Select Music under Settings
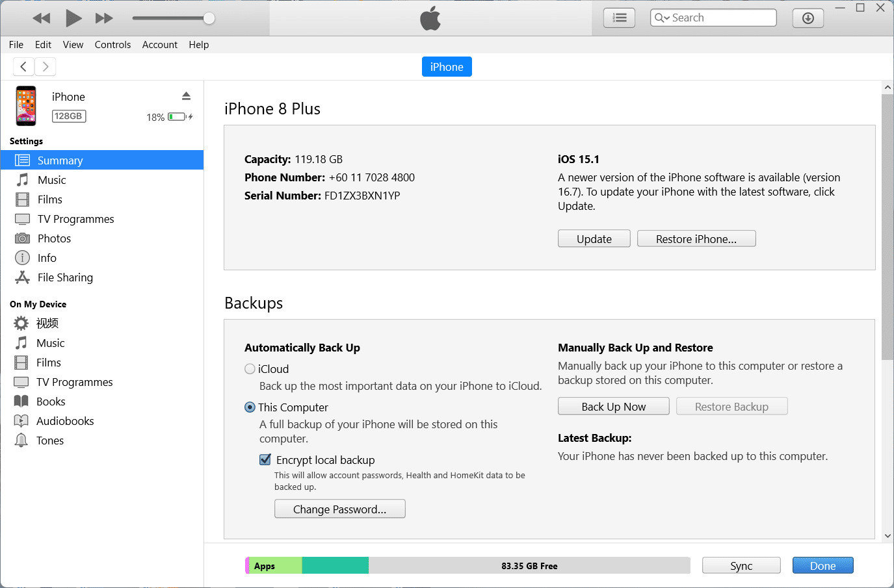This screenshot has height=588, width=894. pos(102,180)
